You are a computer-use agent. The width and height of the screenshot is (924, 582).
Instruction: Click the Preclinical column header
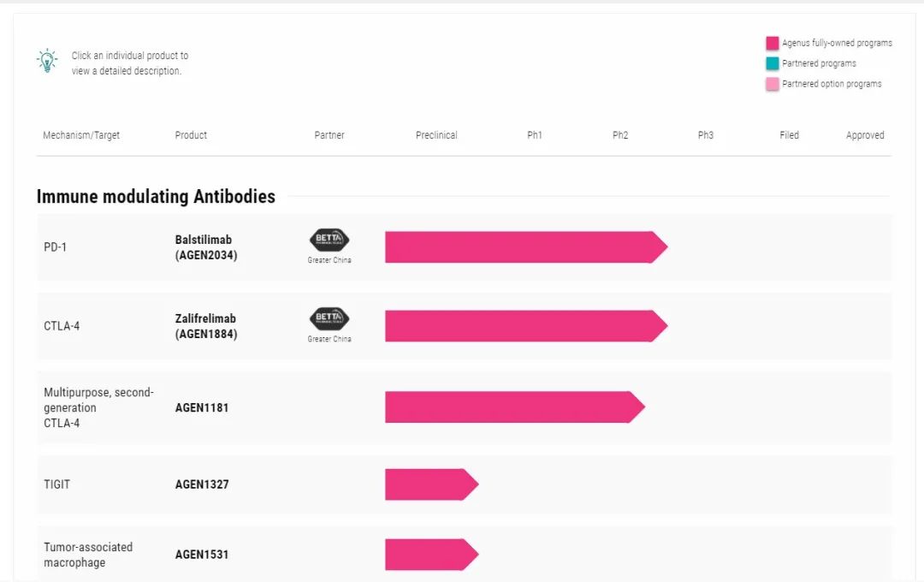[436, 135]
